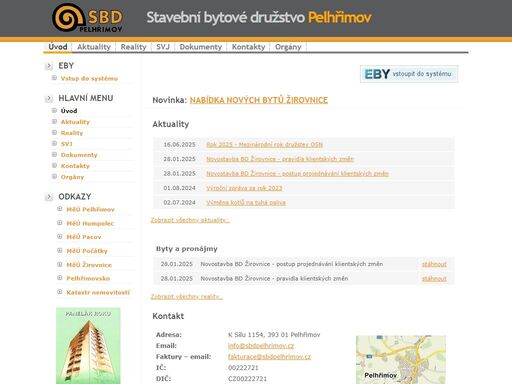This screenshot has width=512, height=384.
Task: Open the NABÍDKA NOVÝCH BYTŮ ŽIROVNICE news link
Action: click(x=259, y=100)
